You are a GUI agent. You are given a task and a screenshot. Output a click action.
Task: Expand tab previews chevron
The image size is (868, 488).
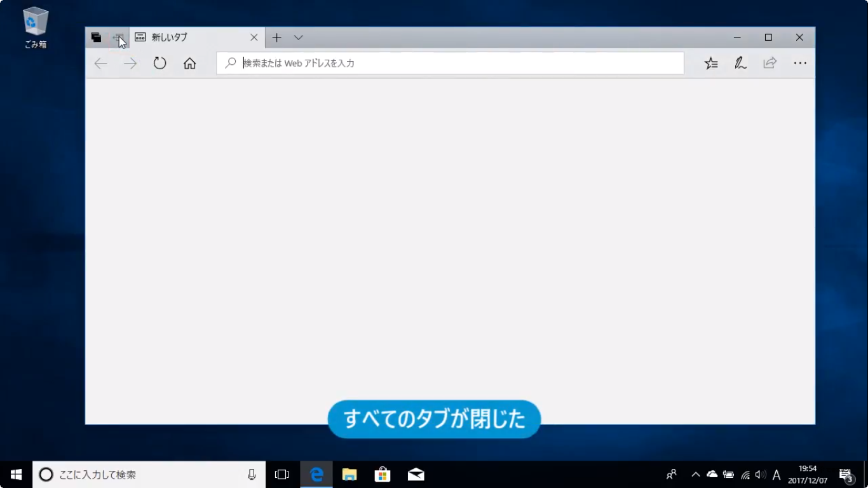point(298,37)
